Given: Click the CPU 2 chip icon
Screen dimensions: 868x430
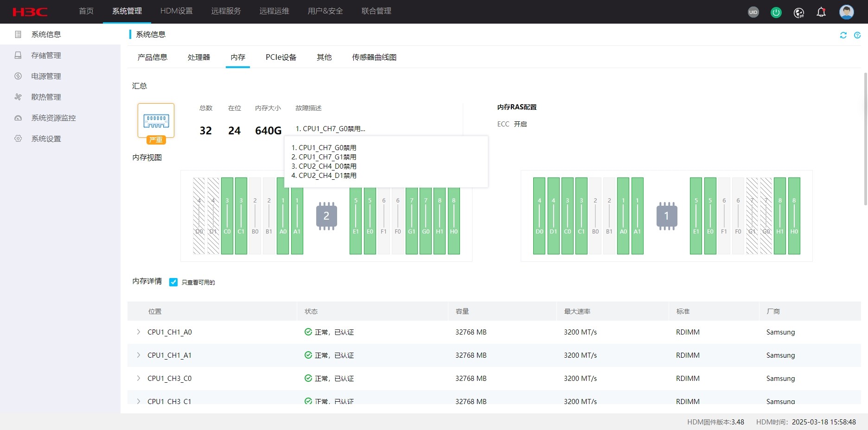Looking at the screenshot, I should point(326,216).
